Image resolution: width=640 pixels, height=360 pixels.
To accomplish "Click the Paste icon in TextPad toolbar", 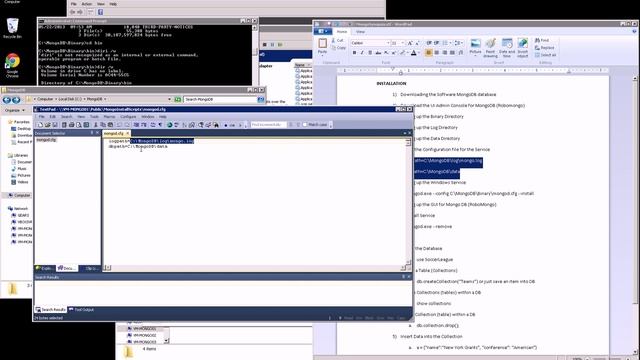I will pyautogui.click(x=110, y=125).
